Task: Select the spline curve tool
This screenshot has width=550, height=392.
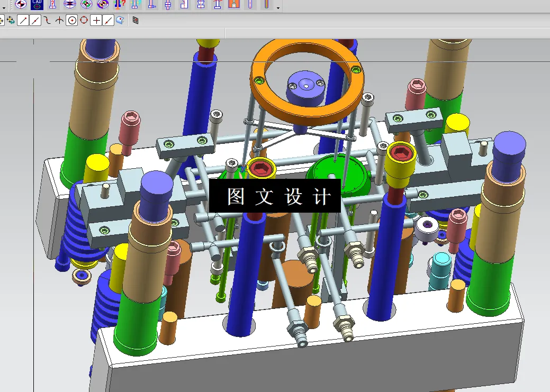Action: (x=47, y=20)
